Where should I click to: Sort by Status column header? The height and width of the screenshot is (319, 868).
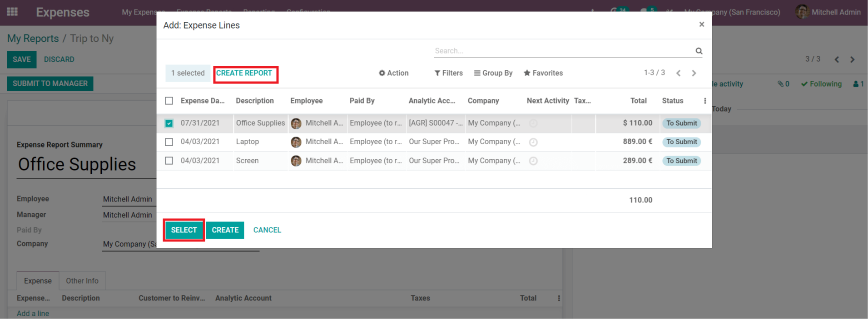pos(673,101)
